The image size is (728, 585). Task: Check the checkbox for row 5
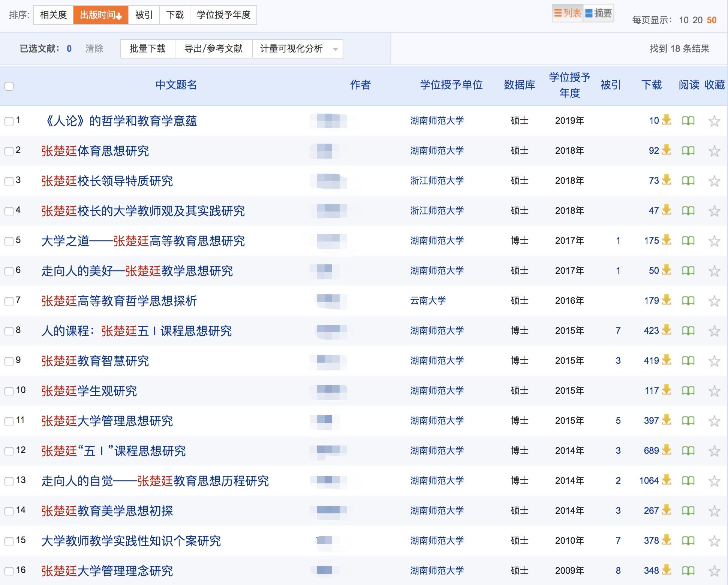click(x=9, y=241)
